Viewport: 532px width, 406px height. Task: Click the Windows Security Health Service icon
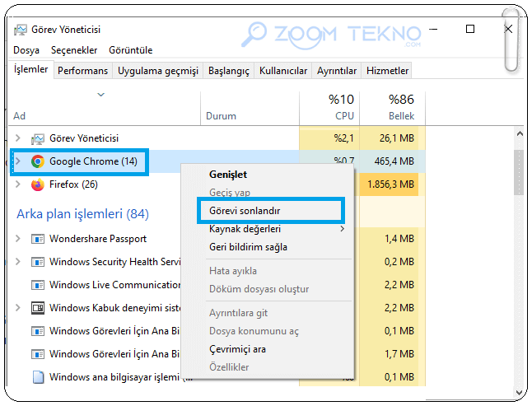pos(37,262)
